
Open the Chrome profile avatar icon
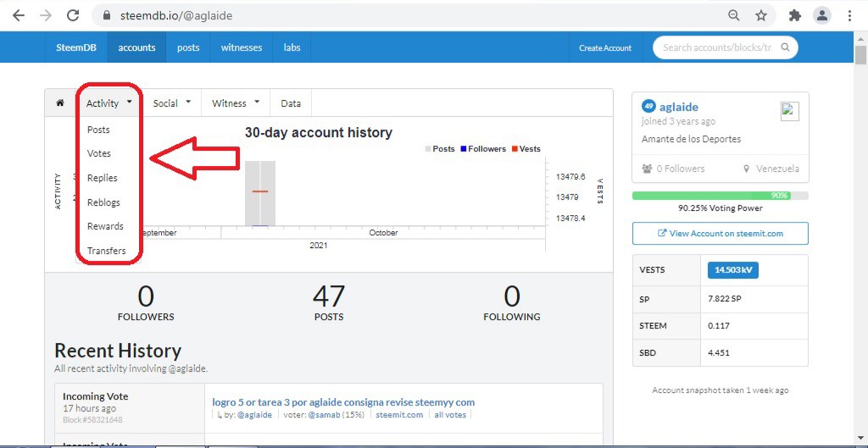822,15
